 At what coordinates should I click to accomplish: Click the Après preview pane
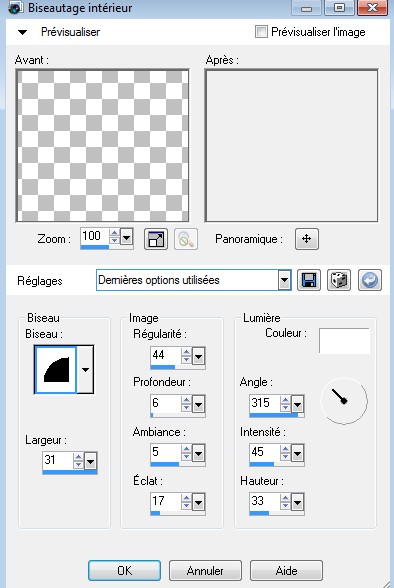pyautogui.click(x=291, y=146)
